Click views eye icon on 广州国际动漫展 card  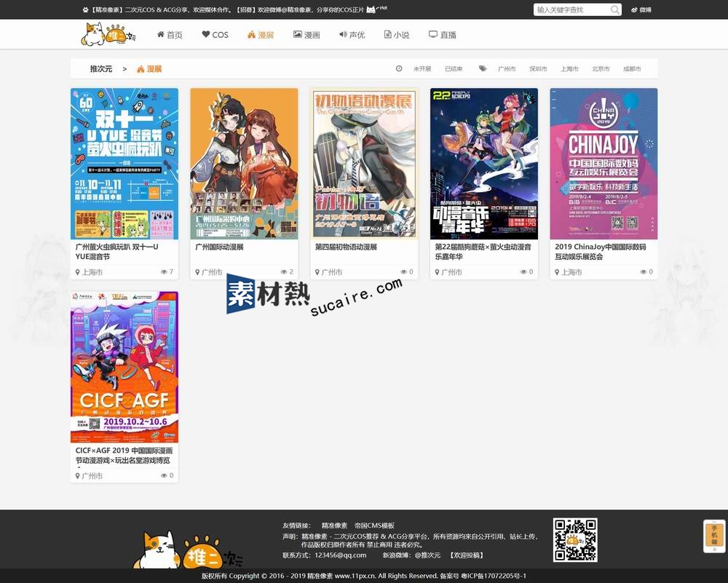(x=284, y=272)
